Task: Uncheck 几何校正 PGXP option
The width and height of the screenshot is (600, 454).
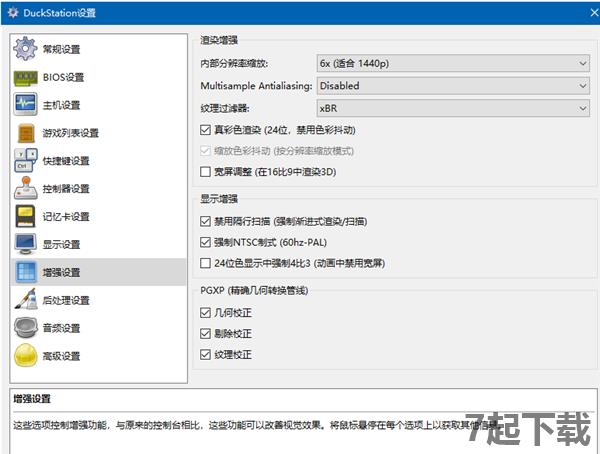Action: [205, 313]
